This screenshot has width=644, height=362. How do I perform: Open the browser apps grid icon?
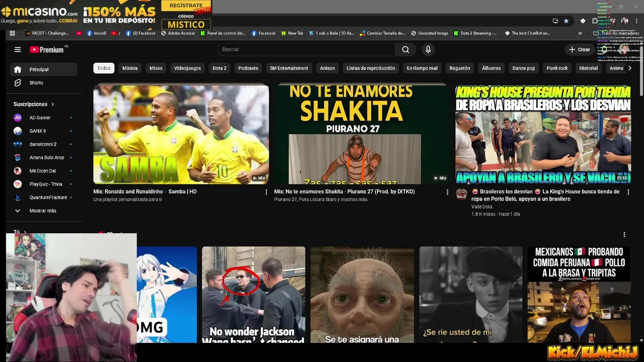click(13, 33)
